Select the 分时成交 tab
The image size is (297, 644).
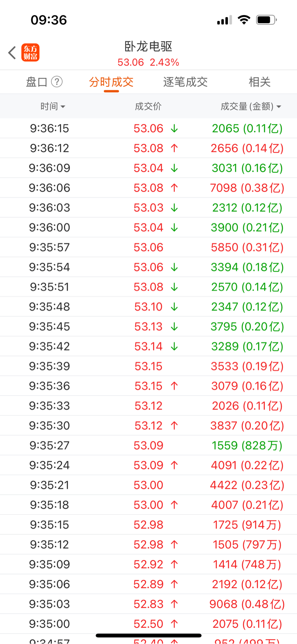[111, 82]
